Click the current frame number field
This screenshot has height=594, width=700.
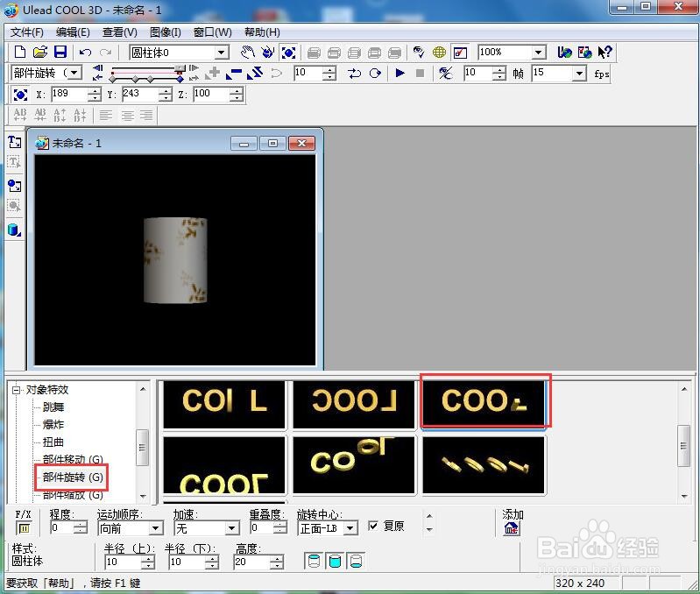click(308, 74)
